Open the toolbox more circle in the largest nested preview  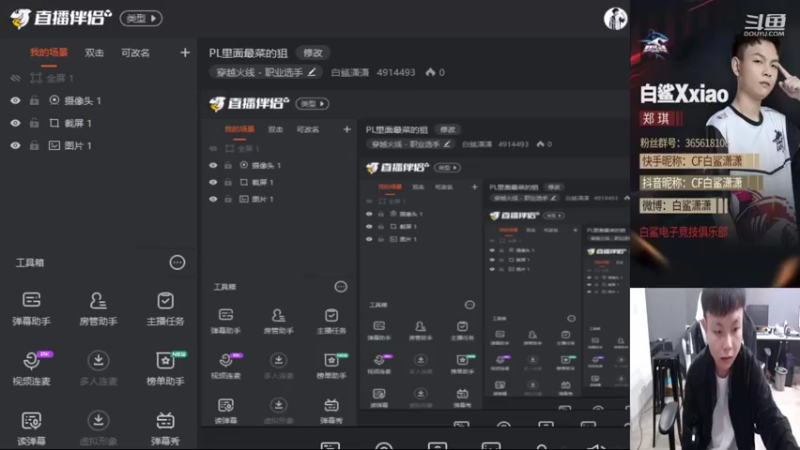pyautogui.click(x=340, y=287)
